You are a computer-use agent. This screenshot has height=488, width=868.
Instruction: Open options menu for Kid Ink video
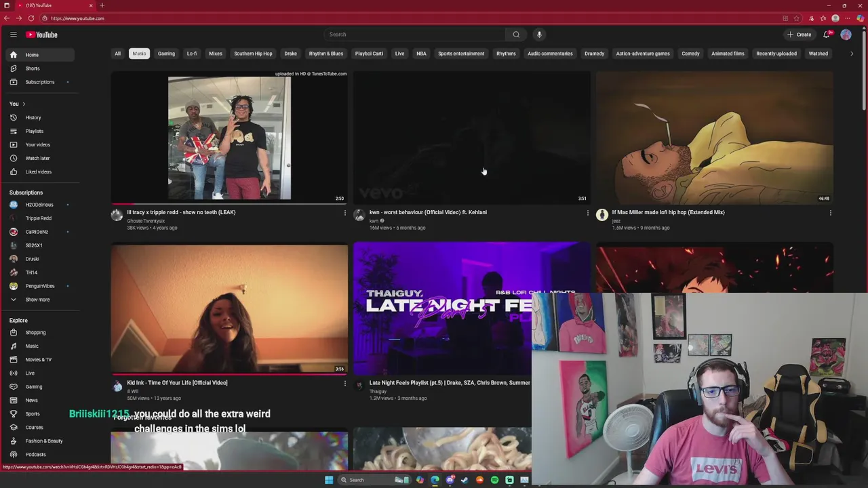[344, 384]
